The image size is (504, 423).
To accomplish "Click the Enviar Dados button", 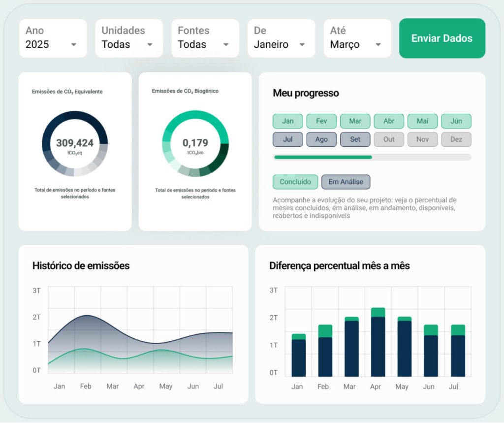I will coord(442,38).
